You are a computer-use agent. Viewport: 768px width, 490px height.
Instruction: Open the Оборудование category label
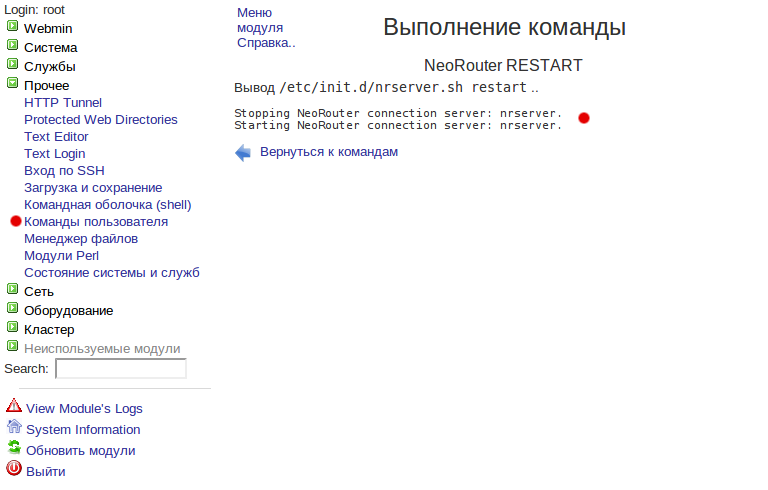tap(69, 311)
